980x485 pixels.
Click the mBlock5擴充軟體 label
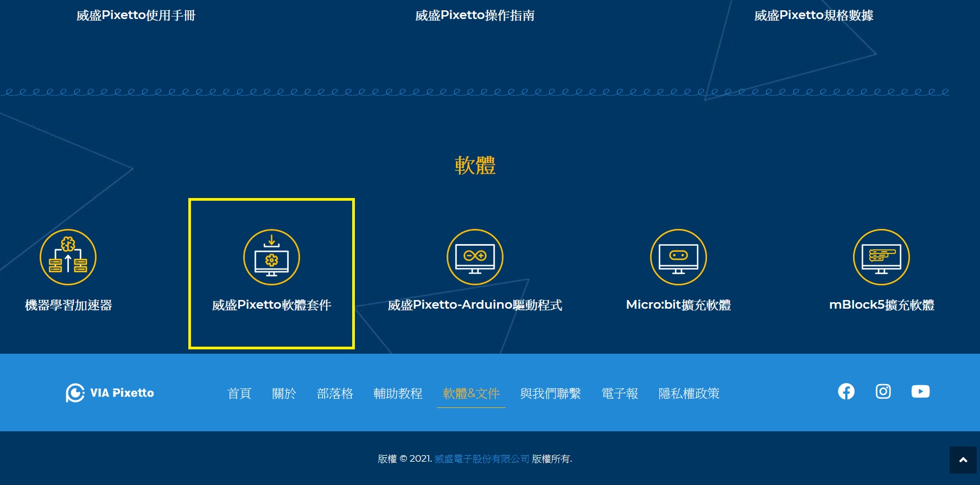pyautogui.click(x=882, y=305)
